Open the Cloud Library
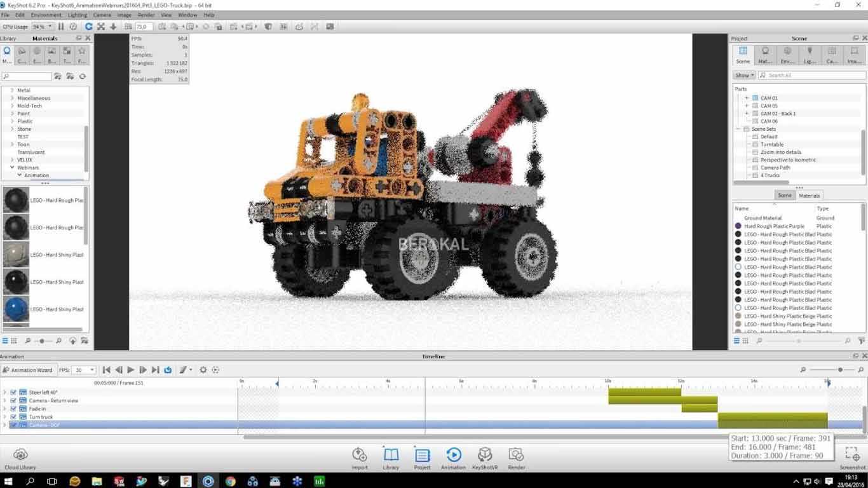868x488 pixels. pyautogui.click(x=20, y=456)
